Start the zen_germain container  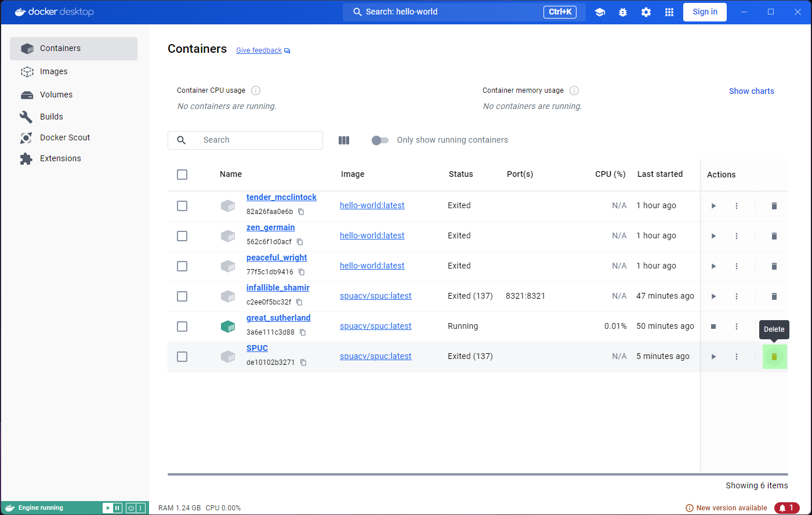pos(714,236)
